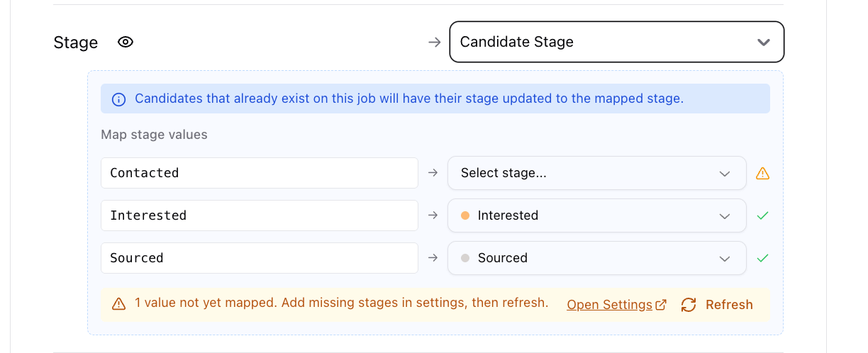Click the Sourced source value field
Viewport: 868px width, 353px height.
click(x=260, y=258)
